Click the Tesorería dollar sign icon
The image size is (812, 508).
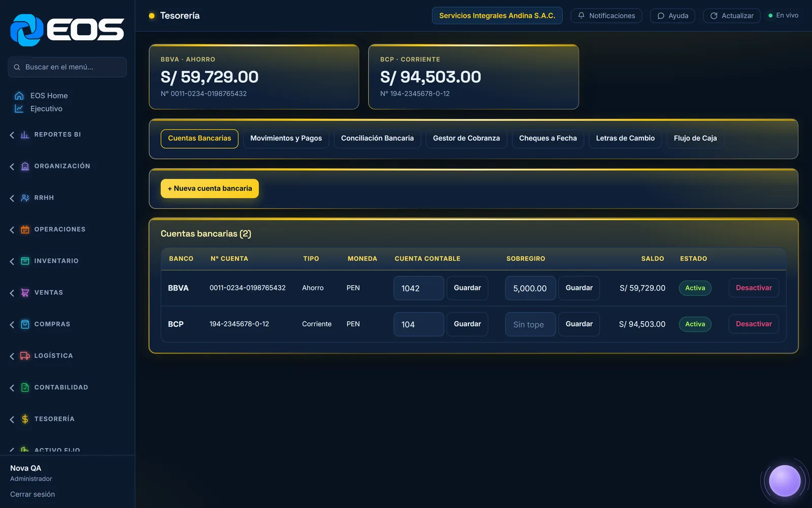25,419
